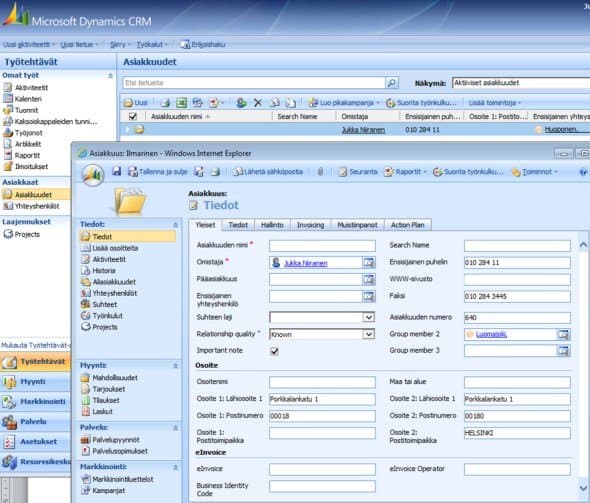Click the Huoponen link in the grid row
The height and width of the screenshot is (503, 590).
tap(562, 129)
